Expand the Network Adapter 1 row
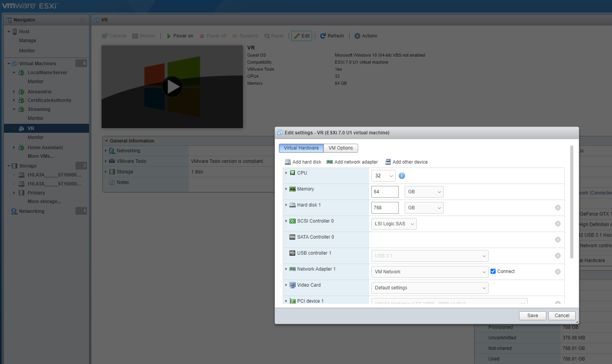Image resolution: width=612 pixels, height=364 pixels. coord(286,269)
